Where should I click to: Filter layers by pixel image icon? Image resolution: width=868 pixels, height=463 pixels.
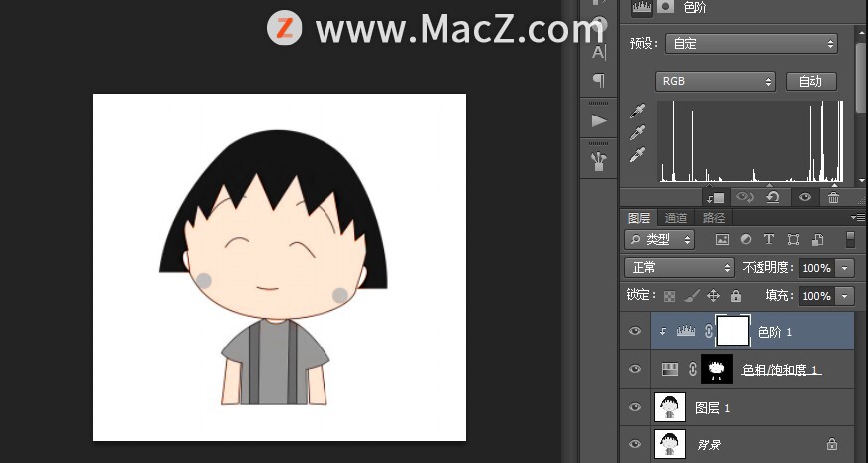(x=722, y=239)
